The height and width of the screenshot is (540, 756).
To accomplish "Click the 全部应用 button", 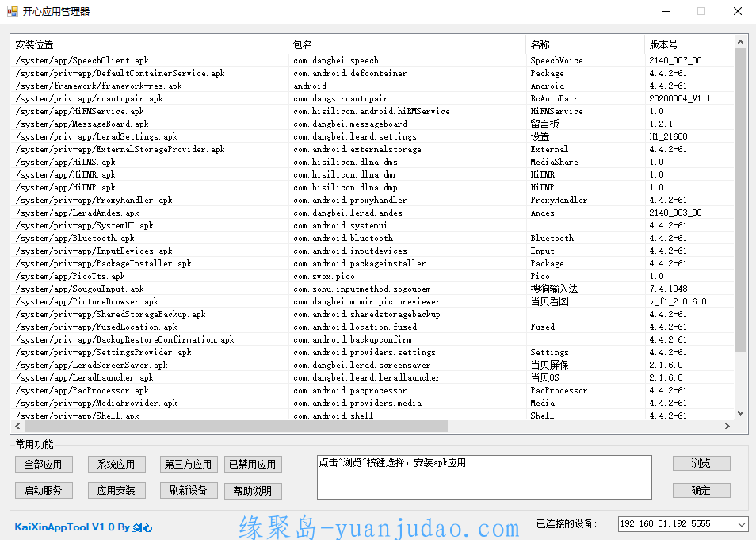I will click(x=44, y=464).
